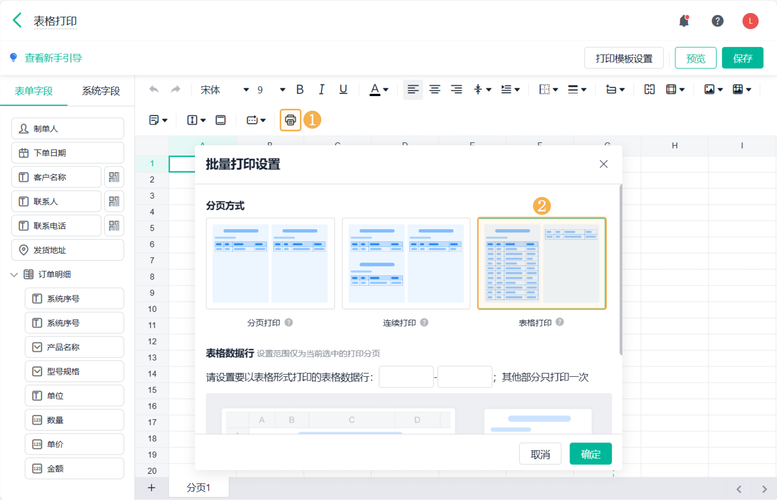777x500 pixels.
Task: Select the 下单日期 field
Action: 67,153
